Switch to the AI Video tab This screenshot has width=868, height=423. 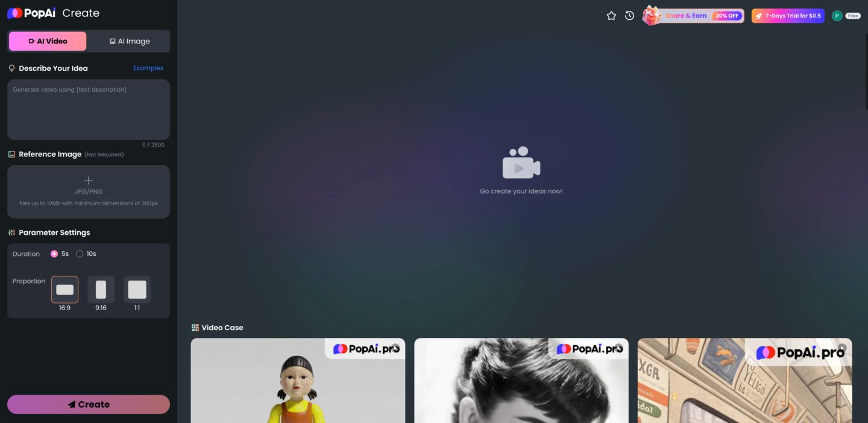[x=48, y=41]
